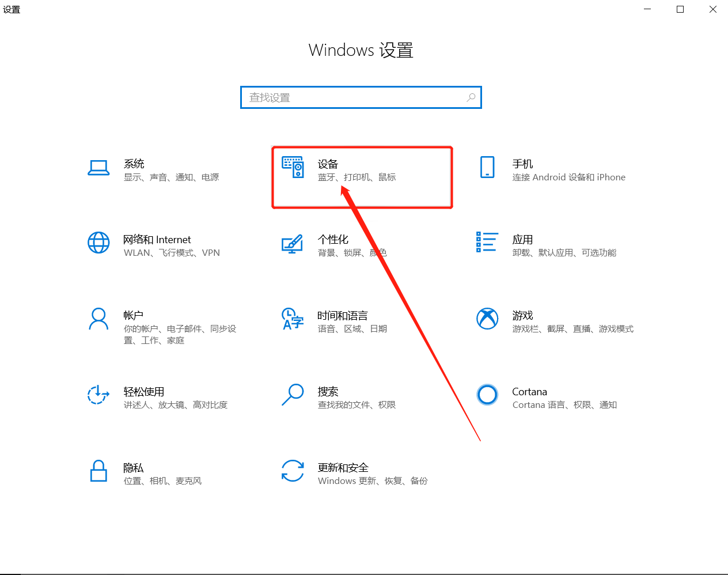Click the Accounts person icon
Viewport: 728px width, 575px height.
click(98, 319)
